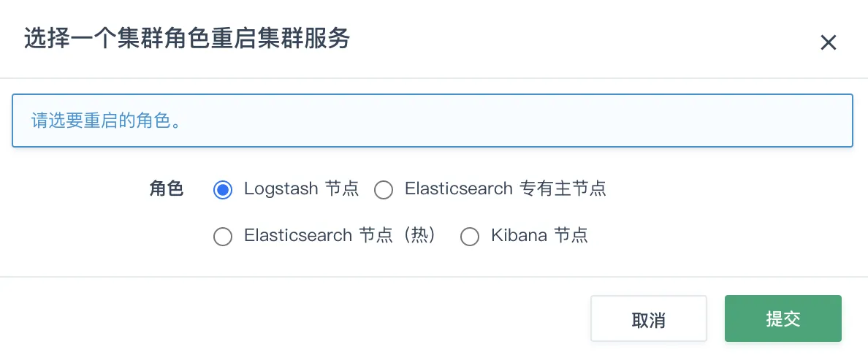Click the blue info banner 请选要重启的角色
The width and height of the screenshot is (868, 355).
[433, 121]
